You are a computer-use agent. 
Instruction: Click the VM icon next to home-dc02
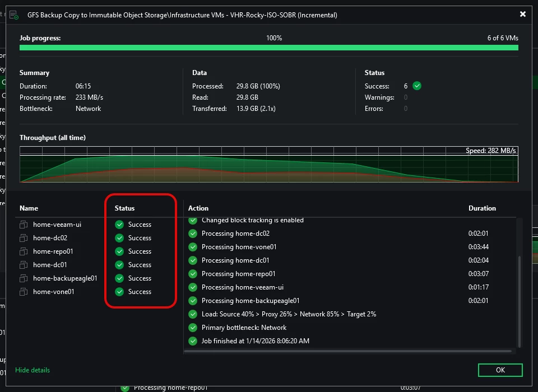24,238
